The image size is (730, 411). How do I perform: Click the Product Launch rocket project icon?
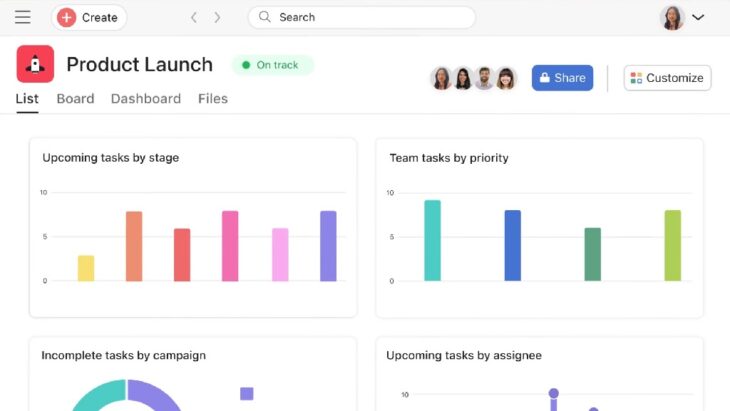point(35,64)
